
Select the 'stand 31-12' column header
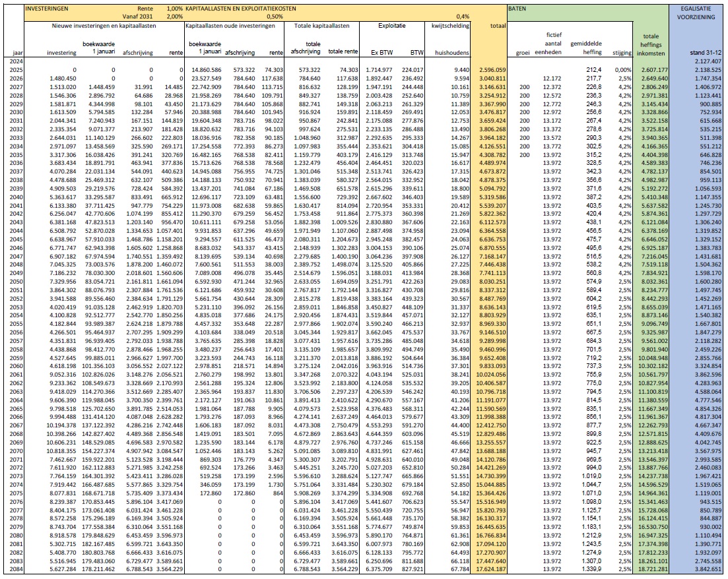tap(706, 53)
